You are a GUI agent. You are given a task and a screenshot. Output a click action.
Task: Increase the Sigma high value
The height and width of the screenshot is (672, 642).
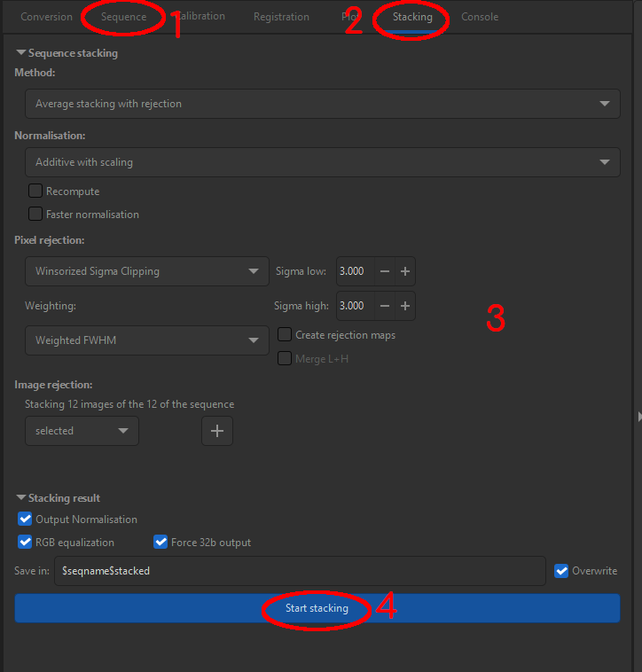[404, 306]
